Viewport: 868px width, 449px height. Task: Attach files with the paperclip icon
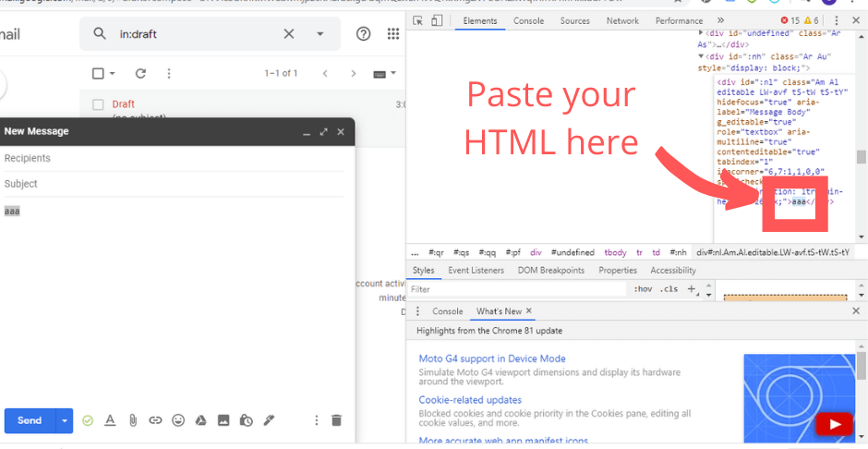133,420
